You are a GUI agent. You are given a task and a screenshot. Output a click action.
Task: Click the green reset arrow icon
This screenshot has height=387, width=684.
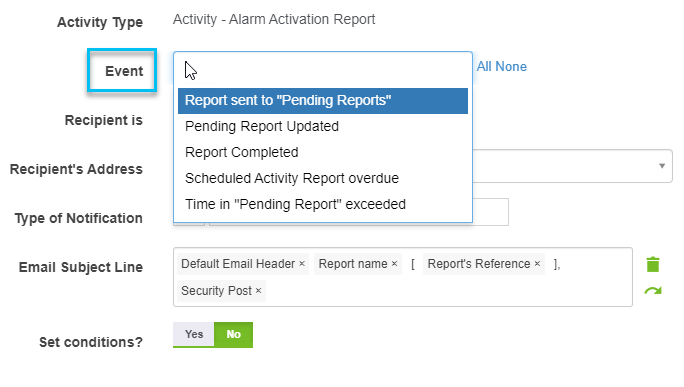[653, 291]
